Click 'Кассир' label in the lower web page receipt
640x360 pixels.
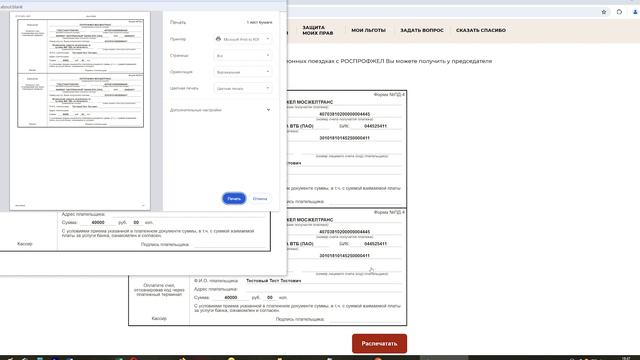[x=159, y=318]
